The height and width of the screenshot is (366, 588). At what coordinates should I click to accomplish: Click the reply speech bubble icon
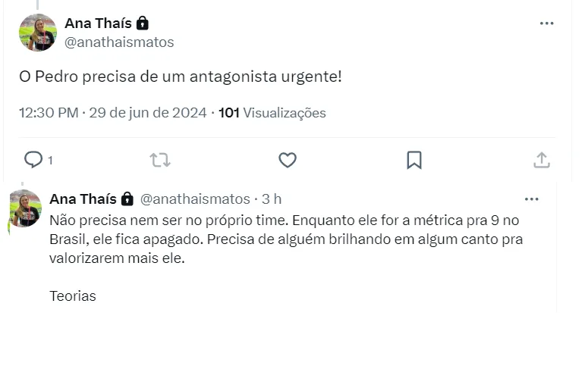point(33,159)
